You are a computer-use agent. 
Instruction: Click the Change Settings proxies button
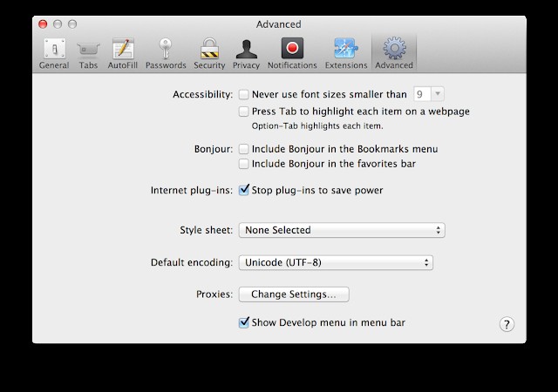click(x=293, y=294)
